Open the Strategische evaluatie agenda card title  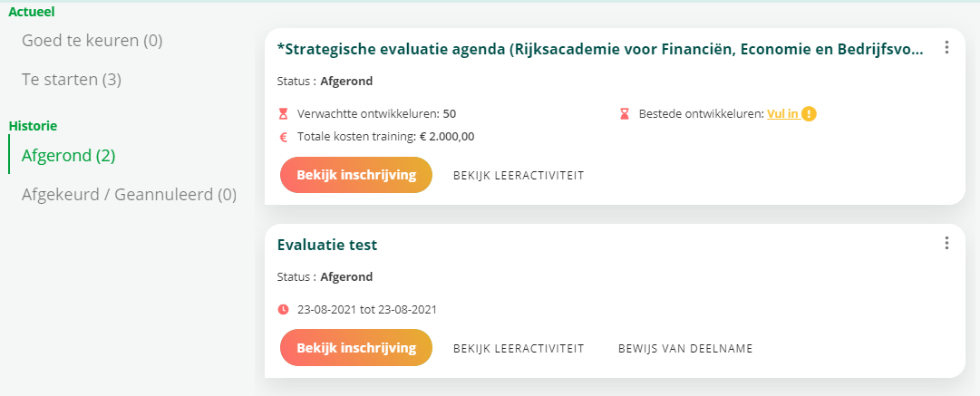click(x=600, y=49)
